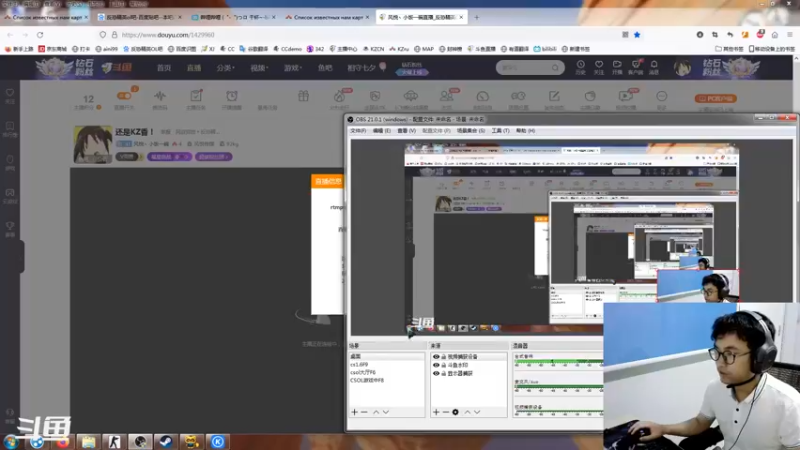This screenshot has width=800, height=450.
Task: Open the user avatar in Douyu header
Action: tap(682, 67)
